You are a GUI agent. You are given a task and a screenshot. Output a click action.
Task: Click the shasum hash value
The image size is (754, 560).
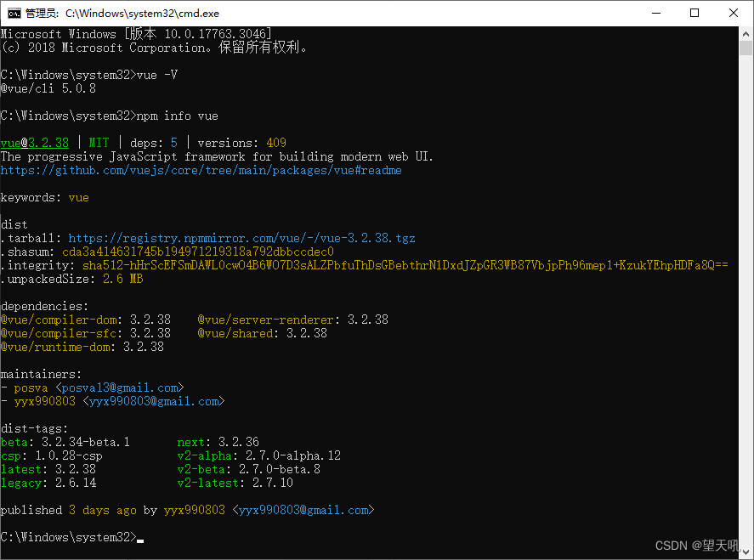pos(197,252)
